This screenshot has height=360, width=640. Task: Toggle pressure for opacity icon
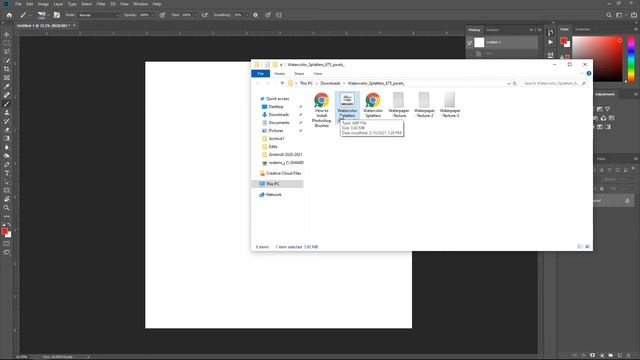click(x=162, y=15)
